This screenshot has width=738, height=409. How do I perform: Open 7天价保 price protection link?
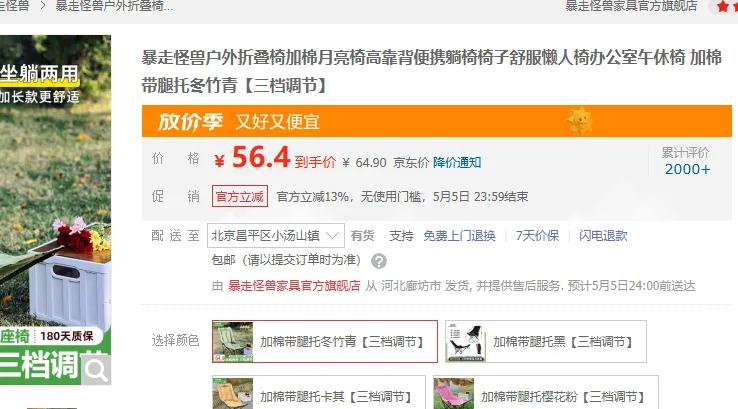pos(537,235)
